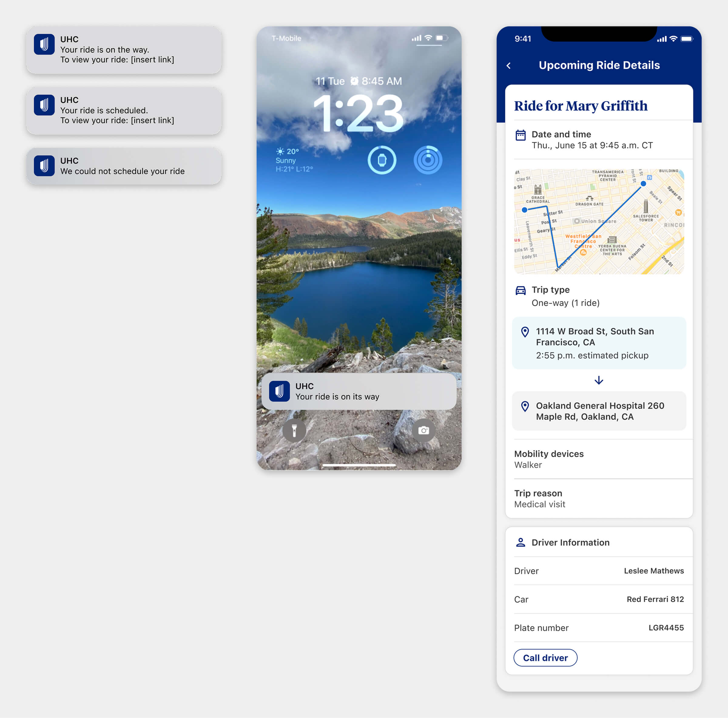Tap the alarm icon next to 8:45 AM
The height and width of the screenshot is (718, 728).
(354, 81)
